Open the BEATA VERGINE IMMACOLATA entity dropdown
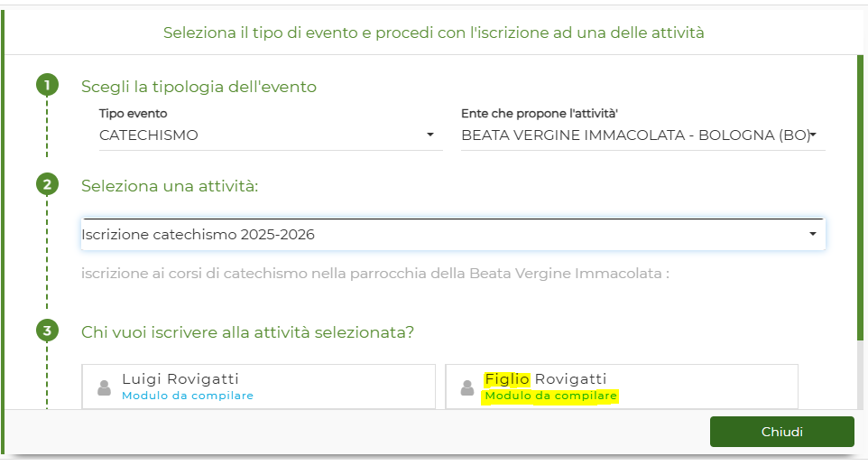The height and width of the screenshot is (466, 868). tap(642, 135)
